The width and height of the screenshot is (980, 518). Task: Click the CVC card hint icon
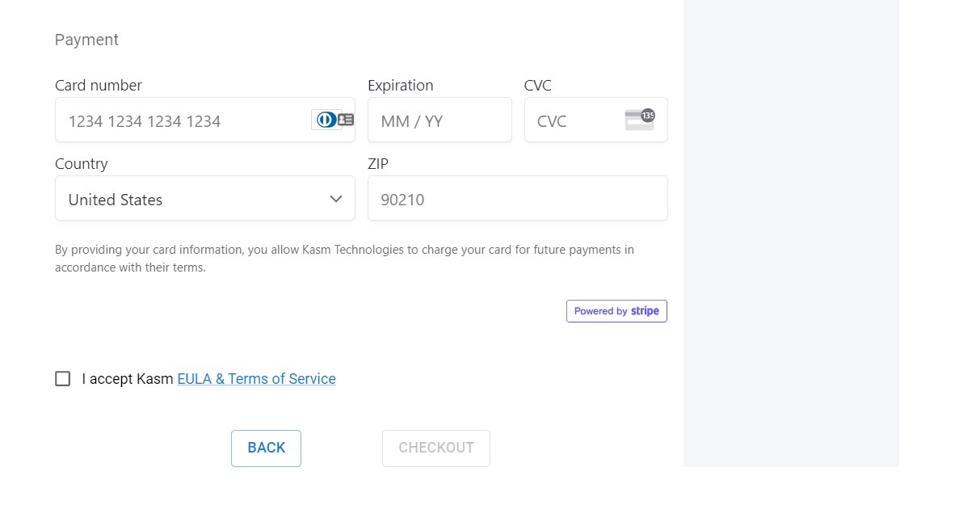(640, 120)
